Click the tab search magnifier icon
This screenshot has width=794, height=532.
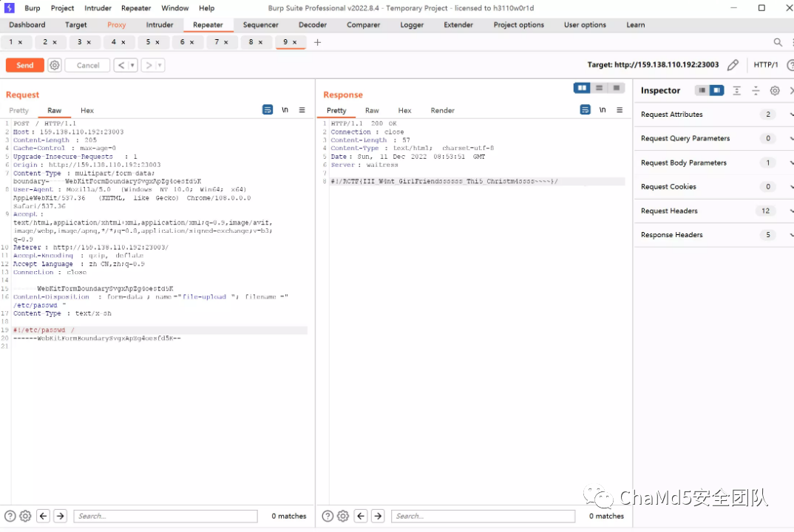point(778,43)
